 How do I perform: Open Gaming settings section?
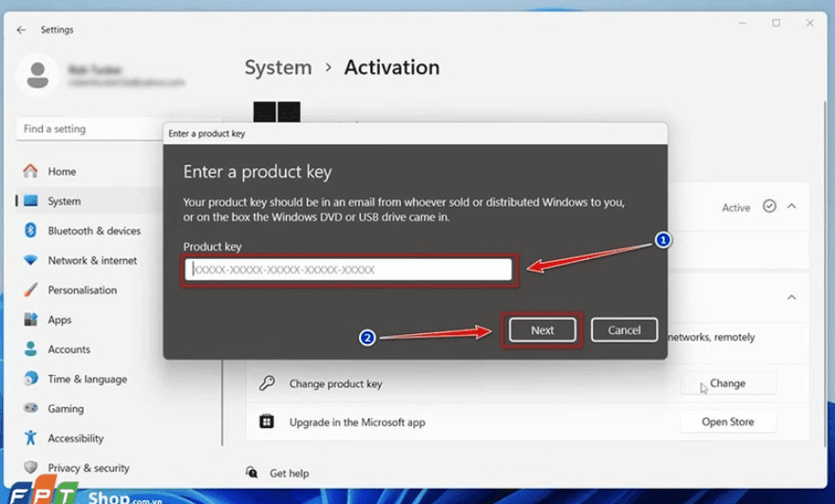[x=66, y=408]
